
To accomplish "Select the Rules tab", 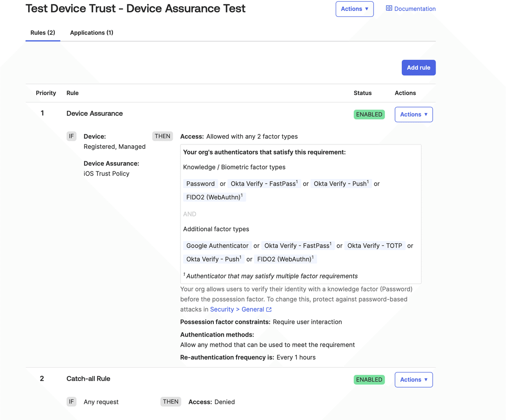I will click(x=43, y=32).
